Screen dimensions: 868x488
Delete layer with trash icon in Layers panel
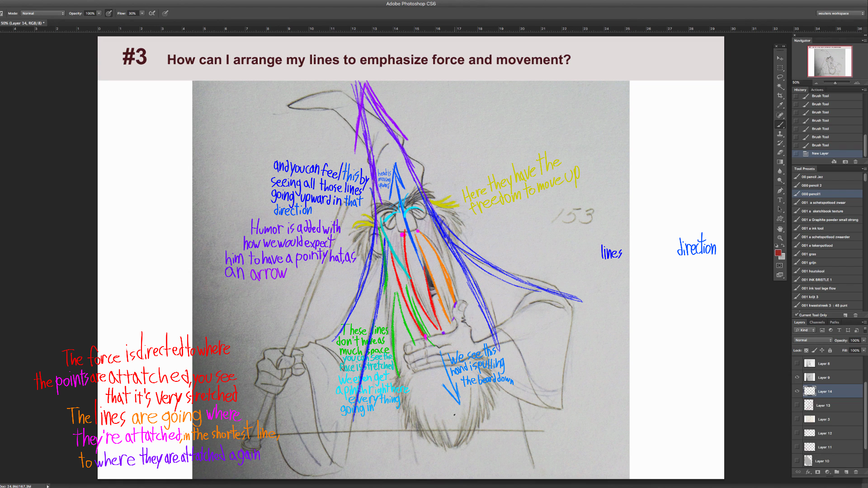point(856,472)
